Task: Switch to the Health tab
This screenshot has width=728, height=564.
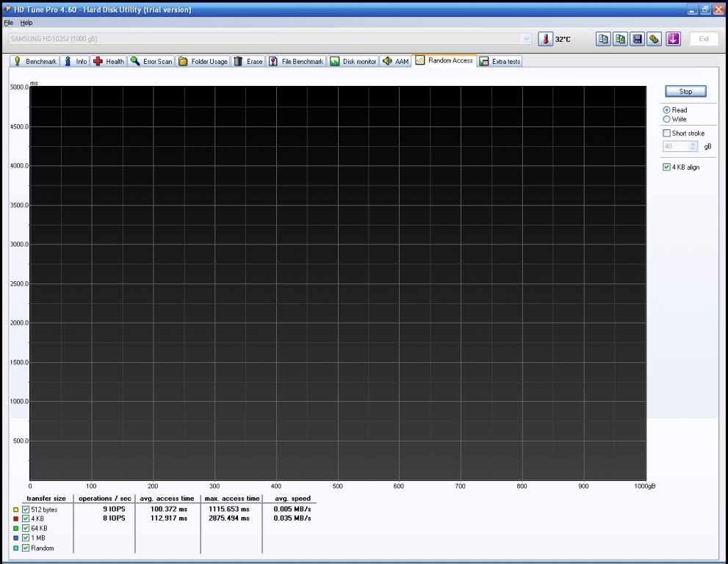Action: tap(109, 61)
